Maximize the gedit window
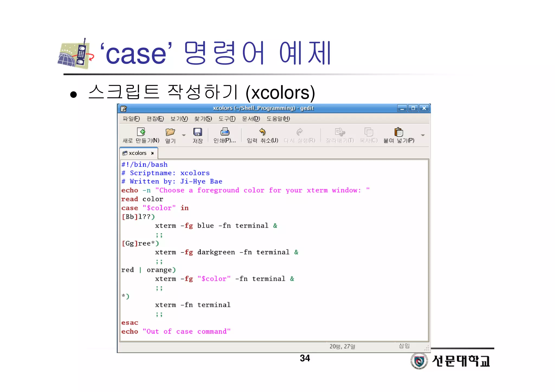555x392 pixels. pyautogui.click(x=413, y=108)
